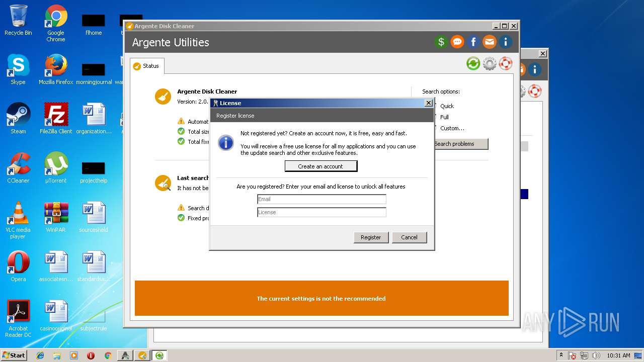Launch VLC media player shortcut
Screen dimensions: 644x362
click(18, 220)
